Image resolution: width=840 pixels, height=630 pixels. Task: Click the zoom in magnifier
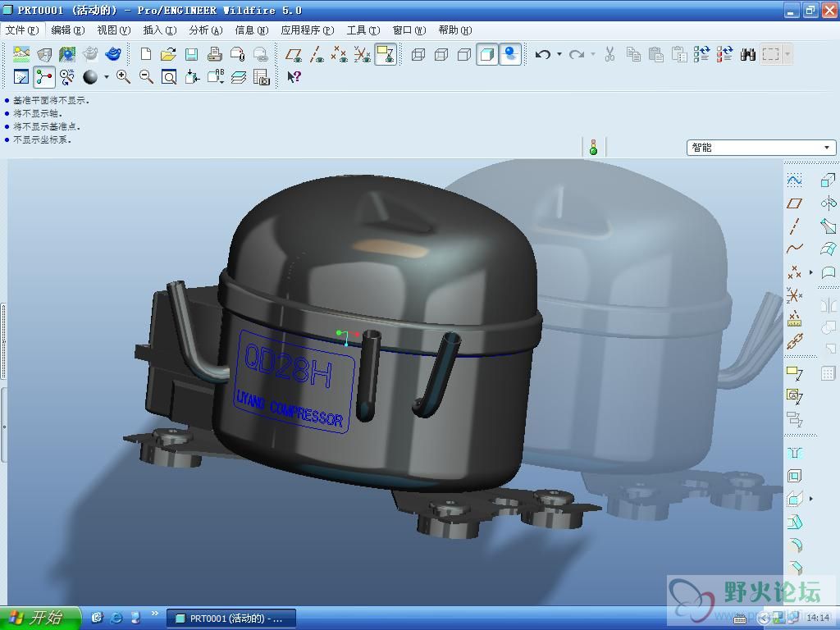coord(123,77)
